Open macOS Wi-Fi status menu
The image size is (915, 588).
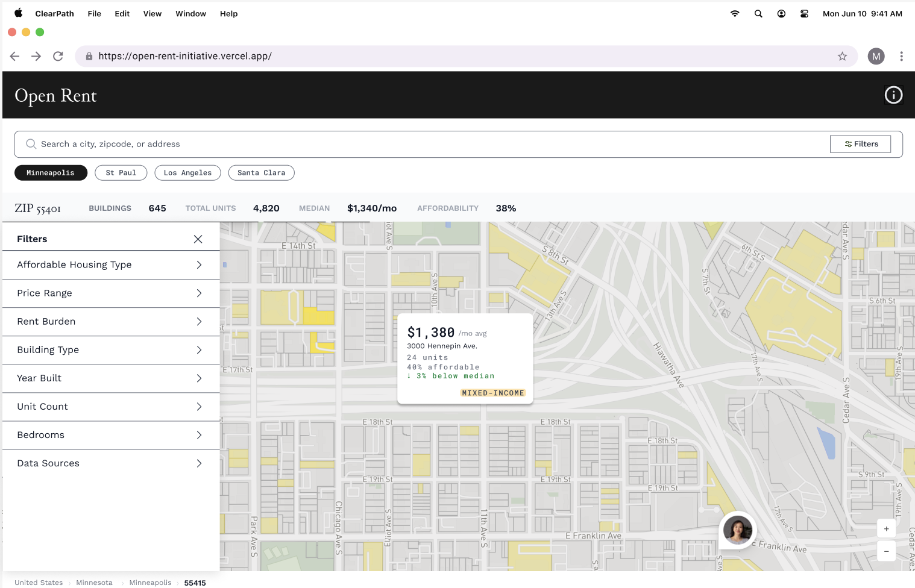click(x=735, y=13)
